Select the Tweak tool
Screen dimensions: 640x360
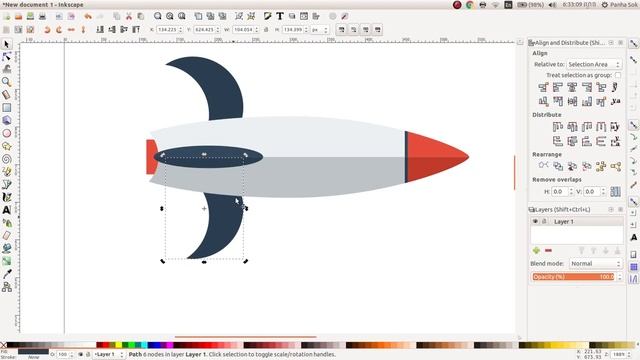click(x=7, y=69)
